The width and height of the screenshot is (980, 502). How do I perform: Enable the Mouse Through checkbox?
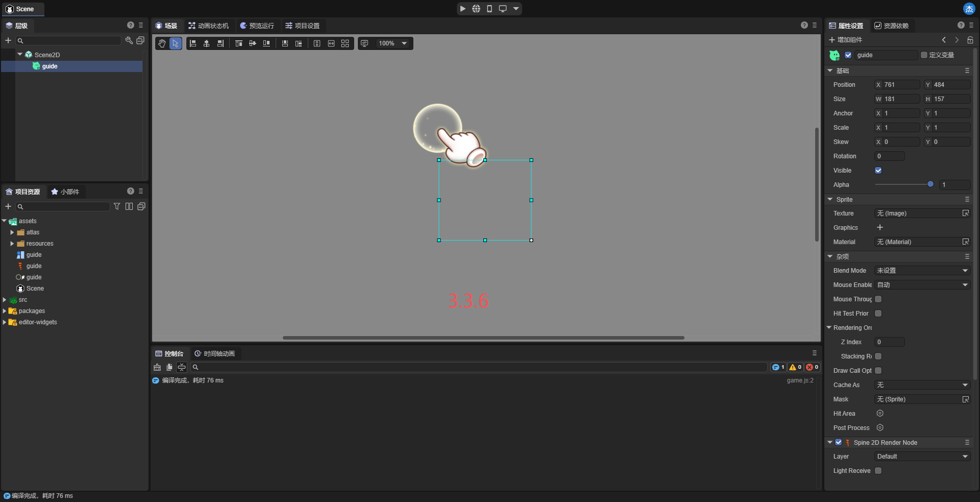pyautogui.click(x=878, y=299)
